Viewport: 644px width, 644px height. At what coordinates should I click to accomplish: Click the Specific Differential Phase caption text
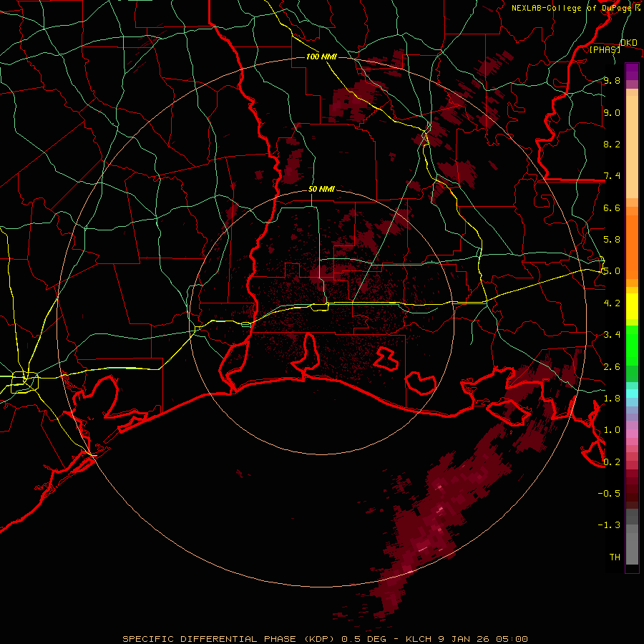(x=325, y=639)
